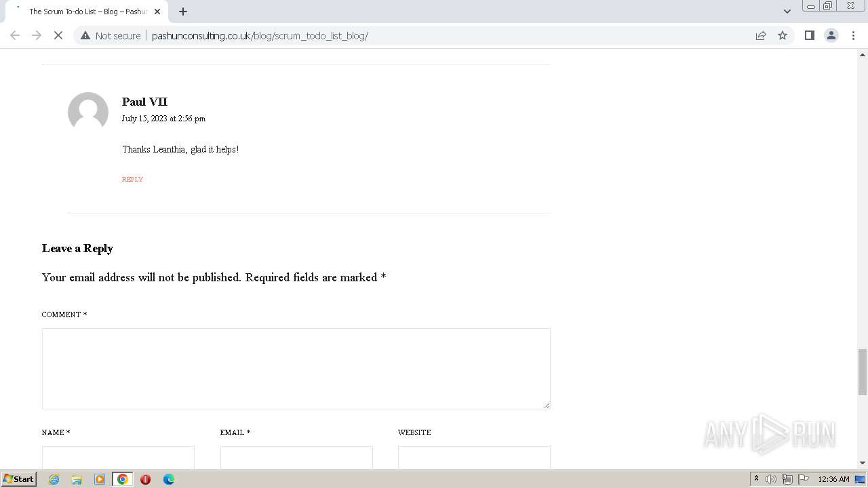The width and height of the screenshot is (868, 488).
Task: Toggle the browser side panel
Action: click(809, 35)
